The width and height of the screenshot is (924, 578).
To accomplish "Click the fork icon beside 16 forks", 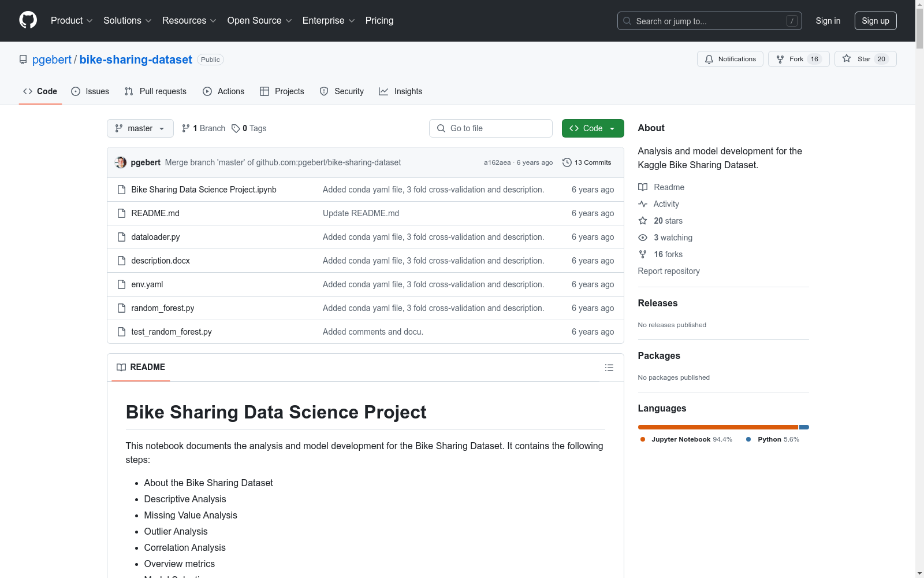I will pos(643,254).
